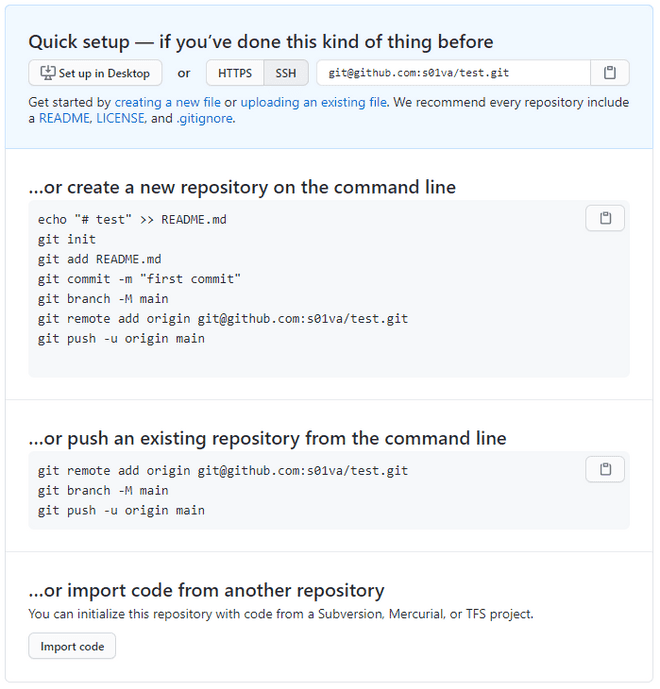This screenshot has height=689, width=660.
Task: Copy the SSH clone URL to clipboard
Action: pos(609,73)
